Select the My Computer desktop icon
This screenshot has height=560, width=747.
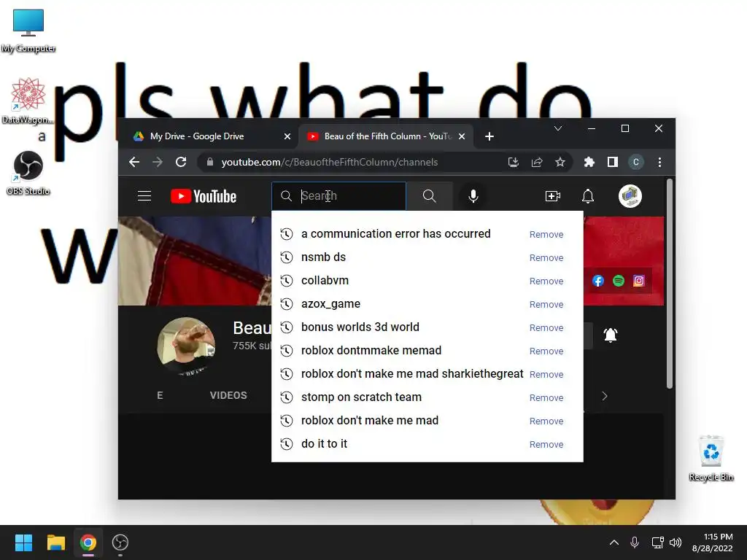[28, 31]
